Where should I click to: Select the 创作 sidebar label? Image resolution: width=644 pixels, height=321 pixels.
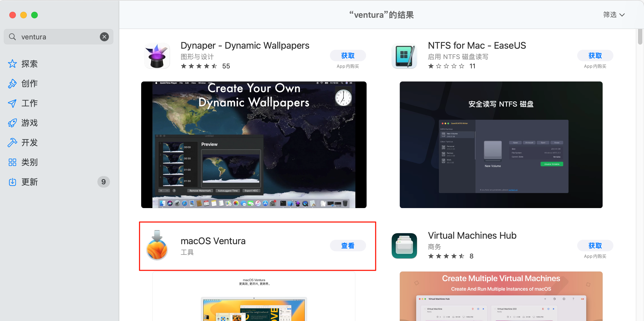click(30, 83)
